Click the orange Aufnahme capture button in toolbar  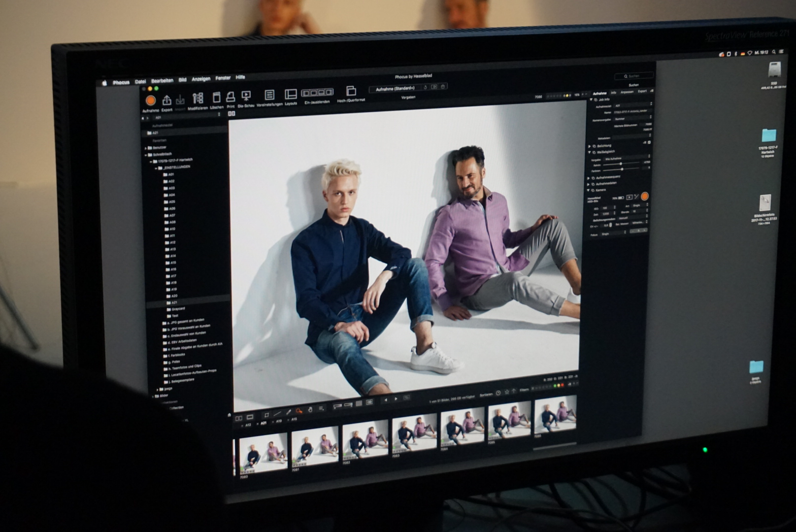coord(151,100)
